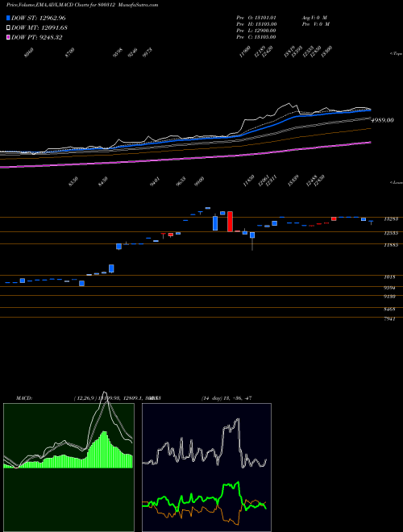Click the bright green +DI line in ADX panel
The height and width of the screenshot is (532, 403).
231,486
